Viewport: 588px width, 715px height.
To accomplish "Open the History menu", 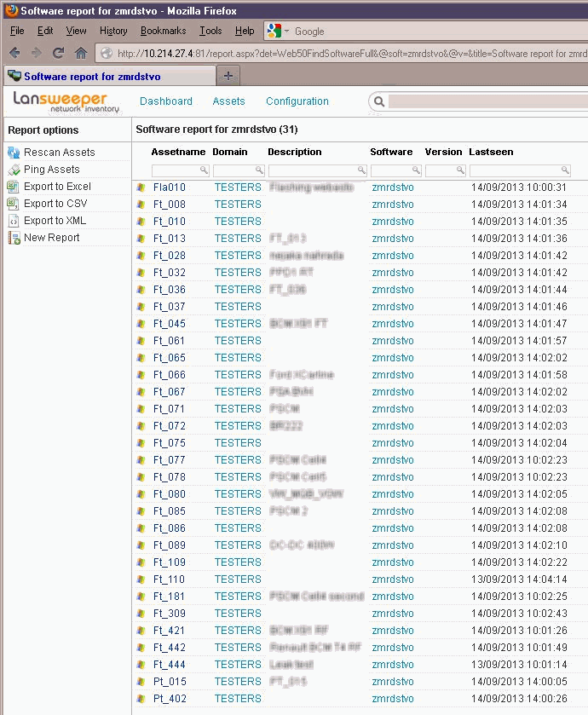I will (113, 31).
